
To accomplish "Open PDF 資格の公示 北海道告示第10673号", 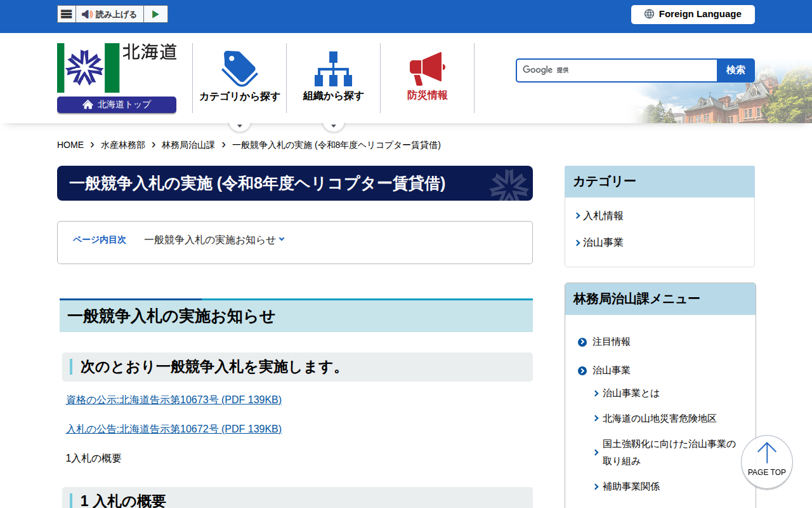I will pyautogui.click(x=174, y=400).
